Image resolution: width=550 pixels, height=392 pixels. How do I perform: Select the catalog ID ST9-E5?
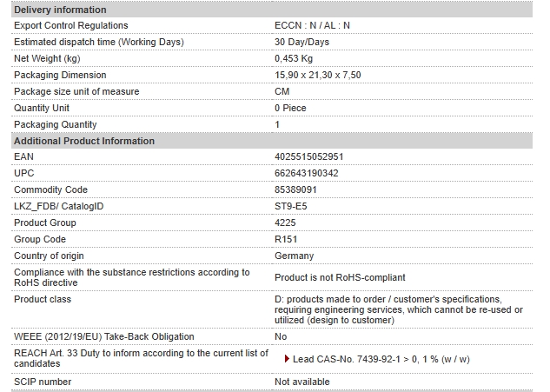tap(290, 206)
